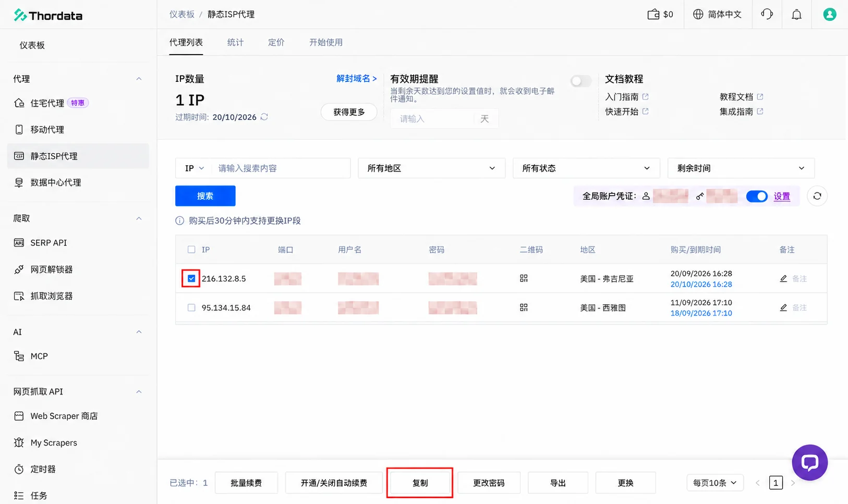848x504 pixels.
Task: Click the 批量续费 button
Action: (246, 483)
